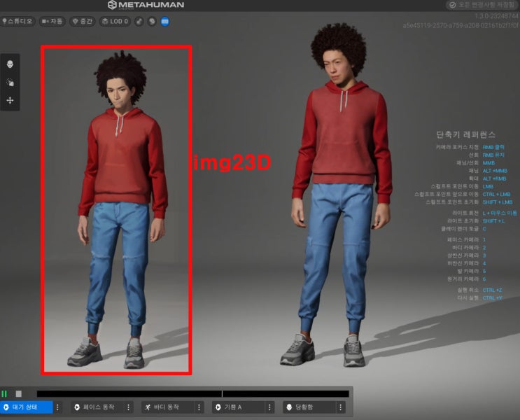Click the running figure icon in 바디 동작

point(148,407)
